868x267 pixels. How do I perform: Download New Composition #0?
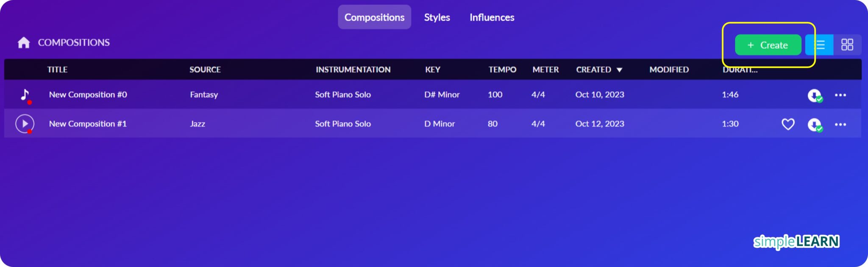click(x=814, y=95)
